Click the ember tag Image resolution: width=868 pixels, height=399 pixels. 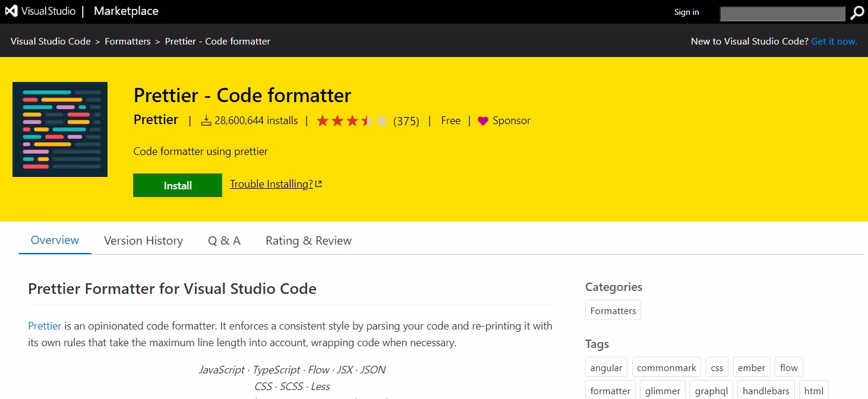point(752,368)
